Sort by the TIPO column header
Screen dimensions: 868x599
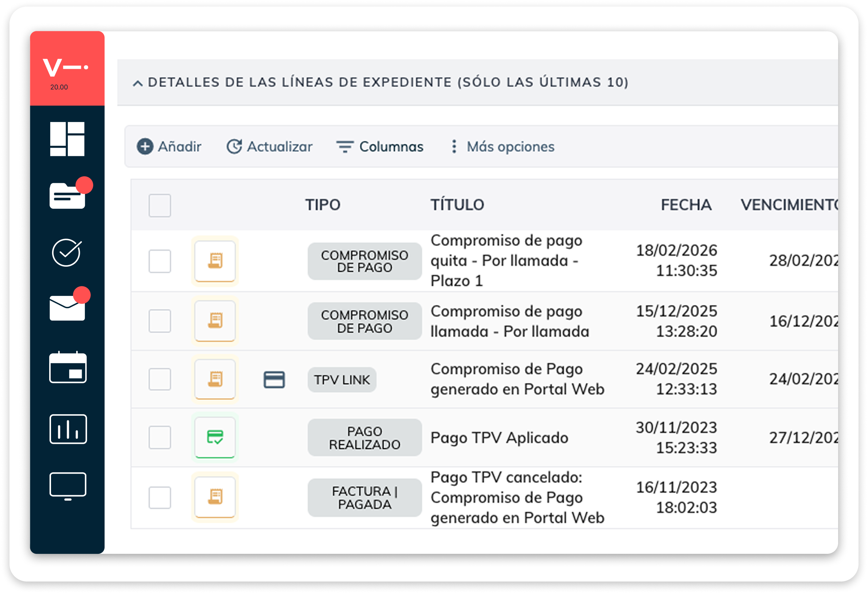(x=323, y=205)
